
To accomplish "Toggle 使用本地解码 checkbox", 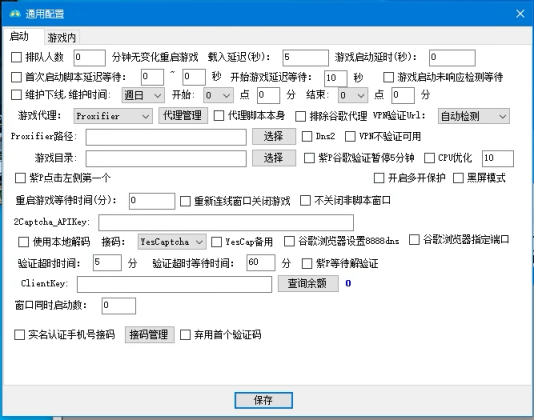I will tap(23, 242).
